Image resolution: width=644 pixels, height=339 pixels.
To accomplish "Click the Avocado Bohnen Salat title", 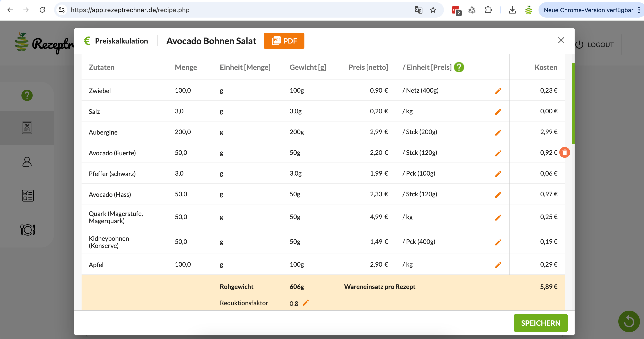I will pos(211,41).
